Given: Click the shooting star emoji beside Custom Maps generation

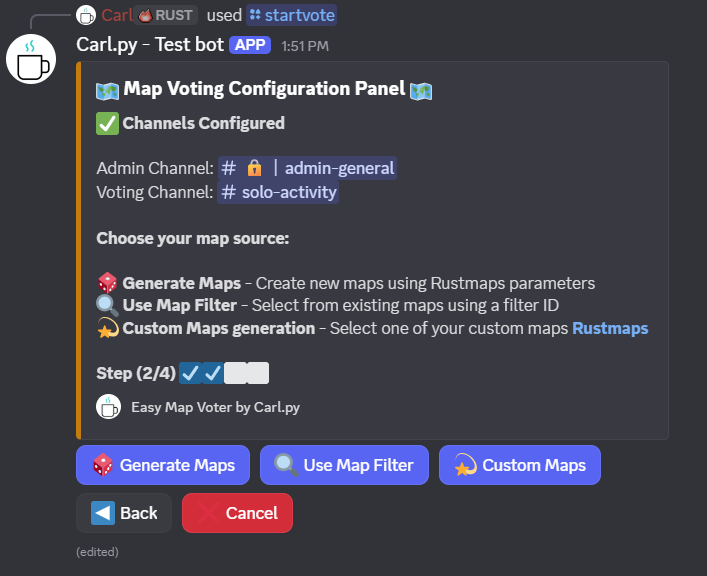Looking at the screenshot, I should click(107, 328).
